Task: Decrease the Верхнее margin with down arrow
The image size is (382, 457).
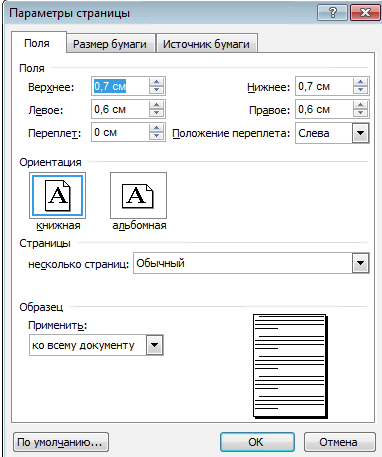Action: [x=156, y=90]
